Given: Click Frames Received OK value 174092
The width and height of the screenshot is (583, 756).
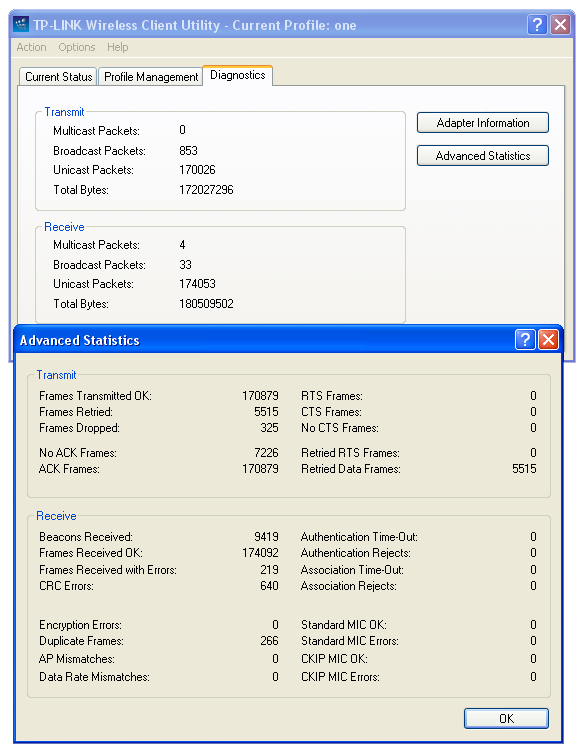Looking at the screenshot, I should point(260,553).
